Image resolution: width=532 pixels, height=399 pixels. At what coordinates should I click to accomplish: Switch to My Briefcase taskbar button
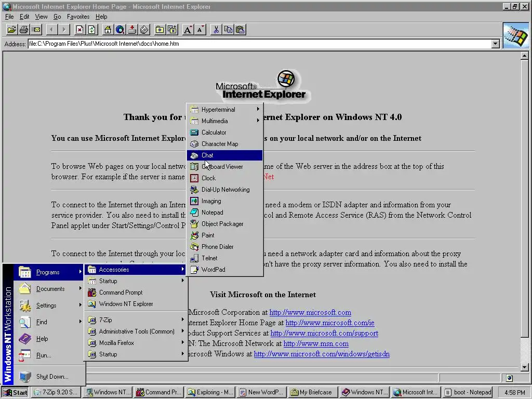coord(312,392)
